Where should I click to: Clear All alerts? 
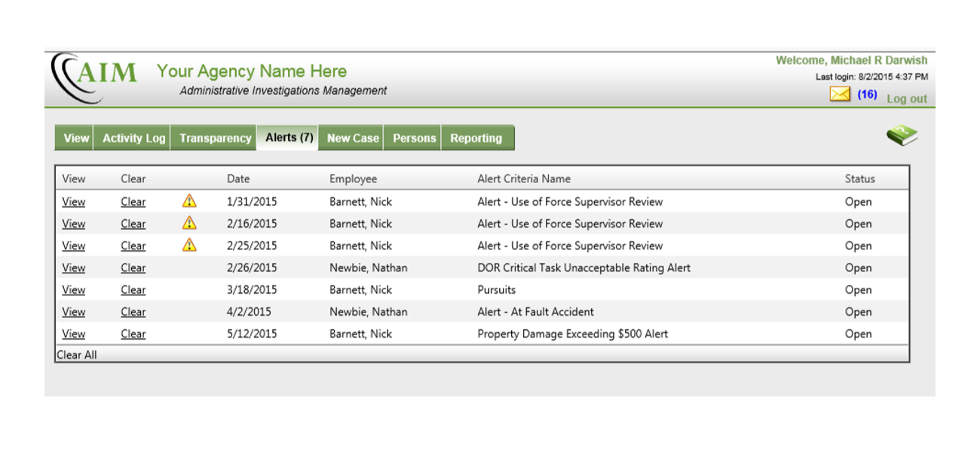[77, 355]
